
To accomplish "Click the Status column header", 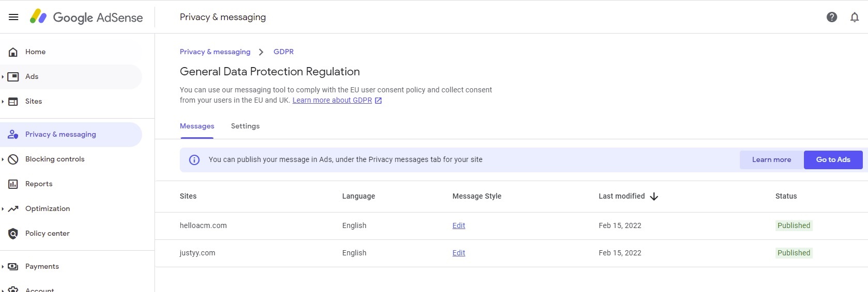I will click(x=786, y=196).
